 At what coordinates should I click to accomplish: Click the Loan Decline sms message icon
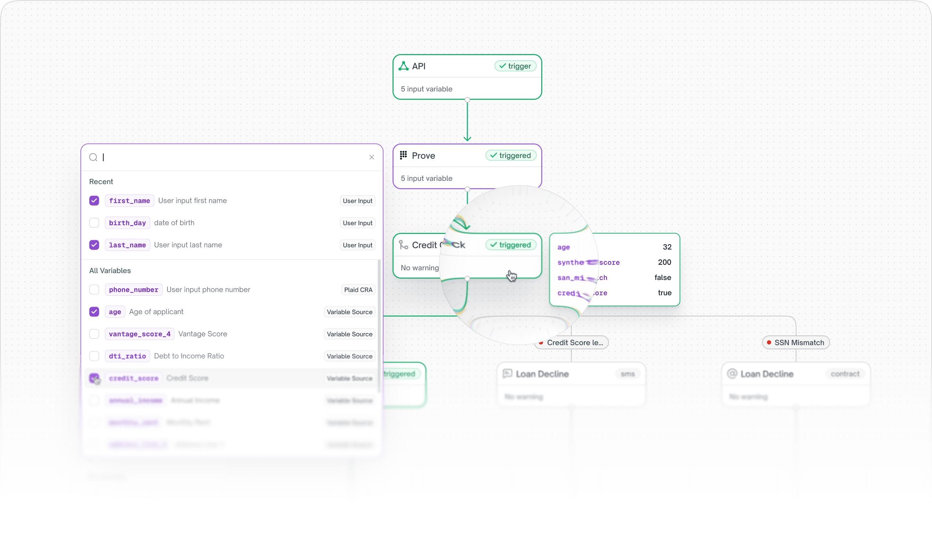(x=507, y=374)
